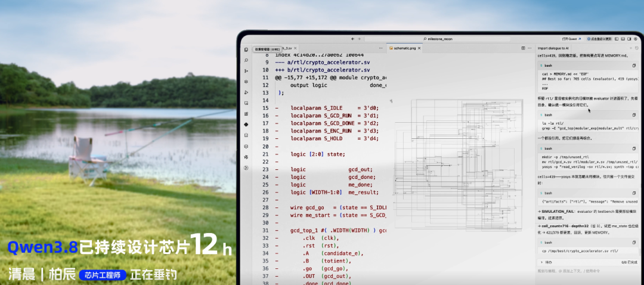Screen dimensions: 644x285
Task: Copy the cat > MEMORY.md bash block
Action: [x=634, y=66]
